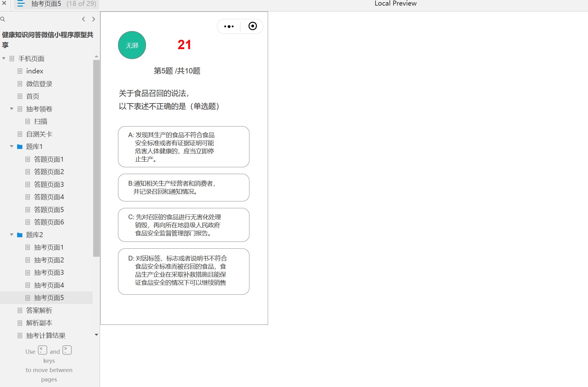Click the page icon beside 手机页面

pyautogui.click(x=12, y=58)
